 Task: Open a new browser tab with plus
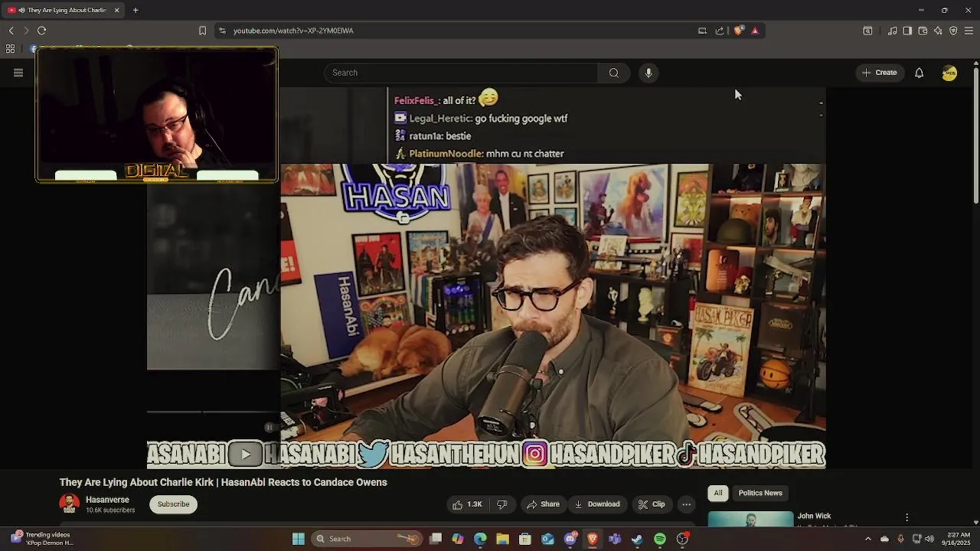[136, 10]
